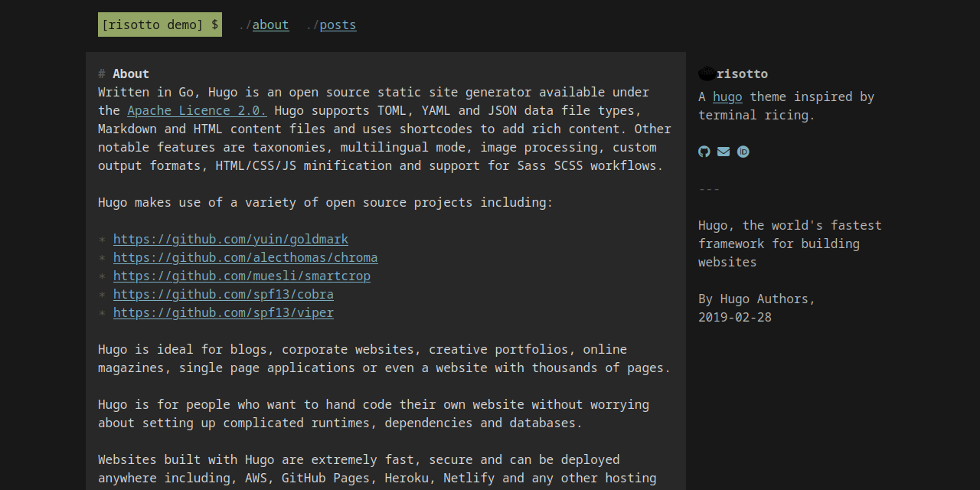980x490 pixels.
Task: Open the muesli/smartcrop GitHub link
Action: [242, 276]
